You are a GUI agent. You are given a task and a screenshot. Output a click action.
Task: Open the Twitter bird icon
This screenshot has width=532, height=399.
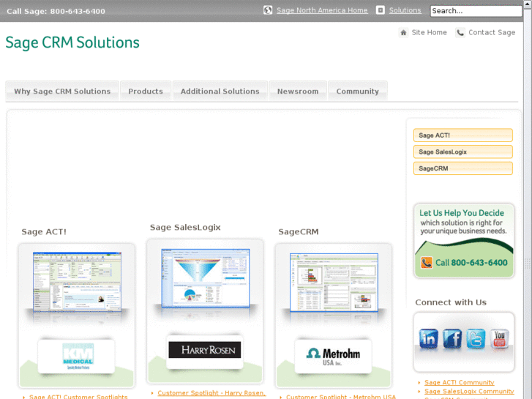[476, 338]
